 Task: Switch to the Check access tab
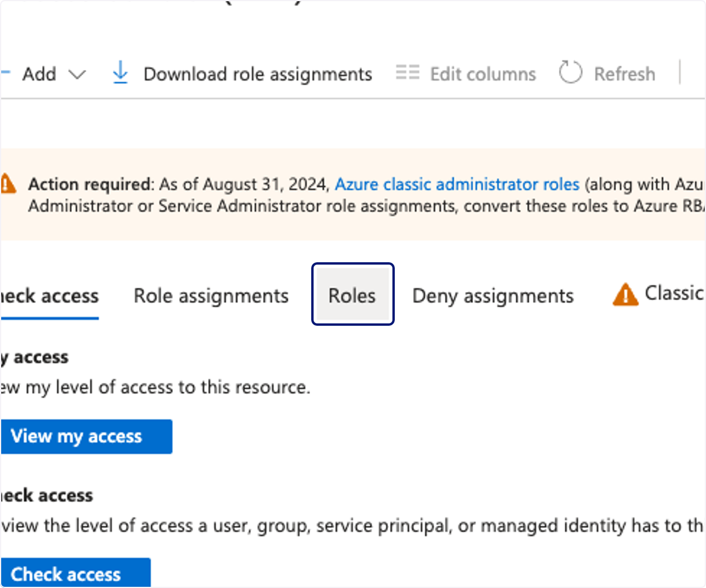49,296
